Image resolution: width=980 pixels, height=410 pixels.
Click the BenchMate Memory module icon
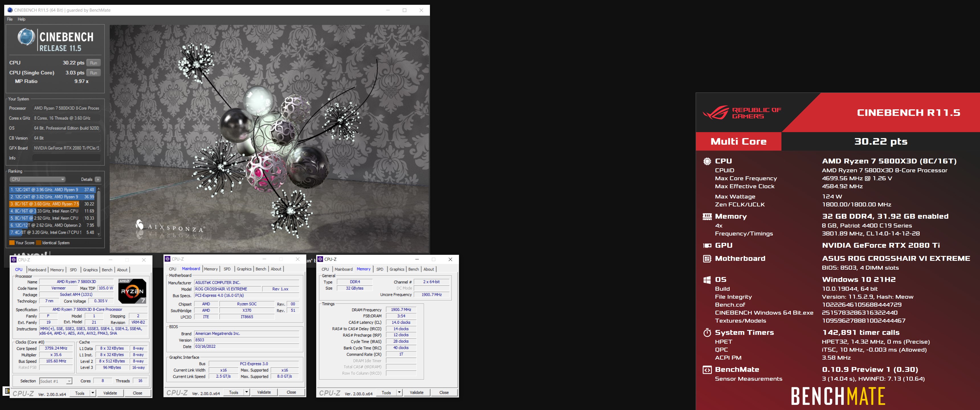click(707, 216)
